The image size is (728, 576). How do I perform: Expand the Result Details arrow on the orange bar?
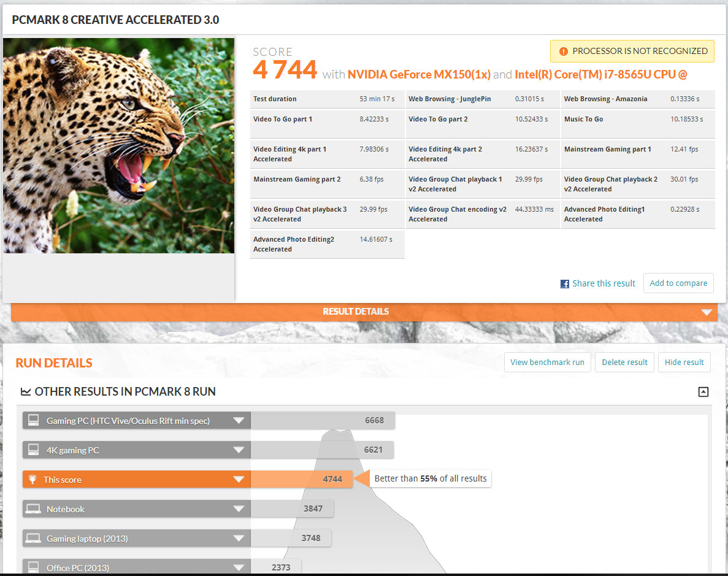(706, 312)
